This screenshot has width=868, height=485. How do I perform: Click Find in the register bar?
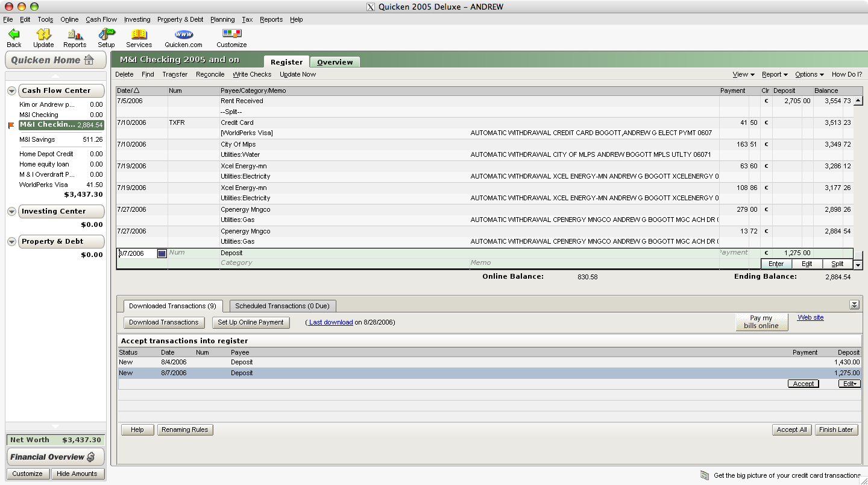(x=148, y=74)
